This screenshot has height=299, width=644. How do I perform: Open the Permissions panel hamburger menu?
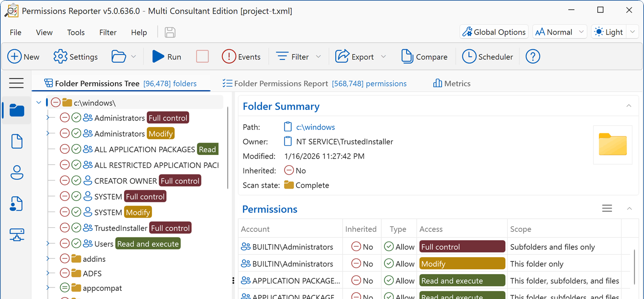coord(607,208)
